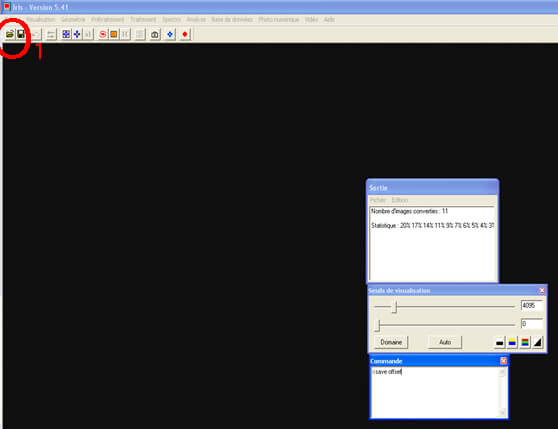This screenshot has width=558, height=429.
Task: Open the Base de données menu
Action: coord(232,20)
